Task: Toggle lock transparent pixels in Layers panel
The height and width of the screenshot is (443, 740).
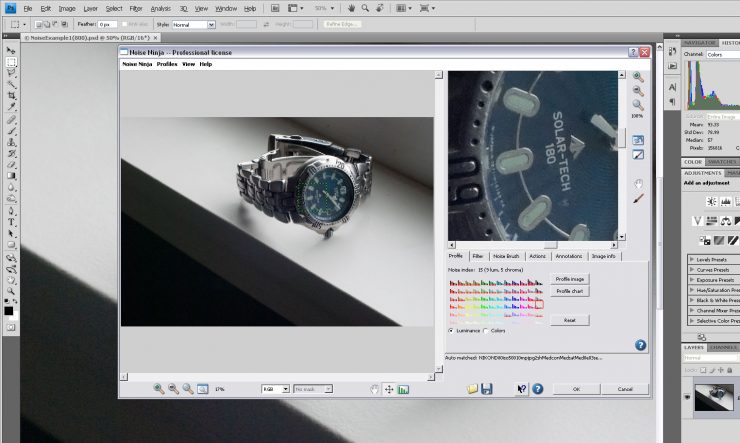Action: [x=703, y=370]
